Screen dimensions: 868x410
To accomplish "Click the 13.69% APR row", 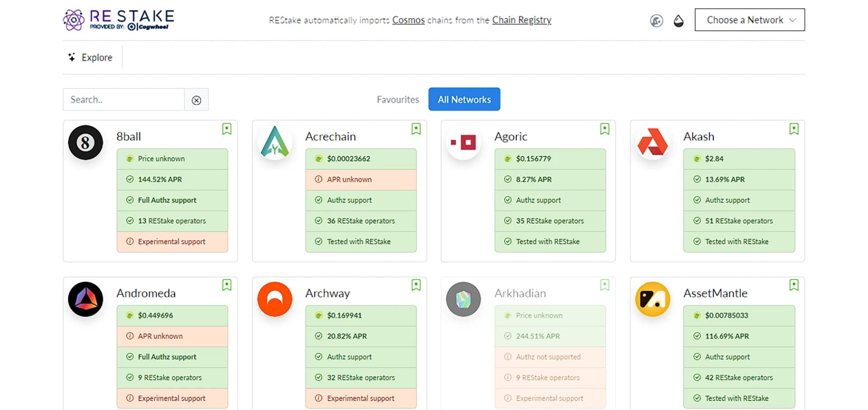I will click(x=739, y=180).
